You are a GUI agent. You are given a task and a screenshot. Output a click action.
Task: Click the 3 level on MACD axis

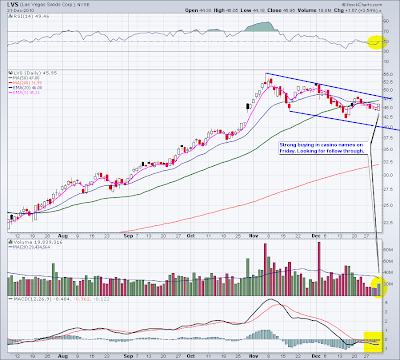(386, 312)
